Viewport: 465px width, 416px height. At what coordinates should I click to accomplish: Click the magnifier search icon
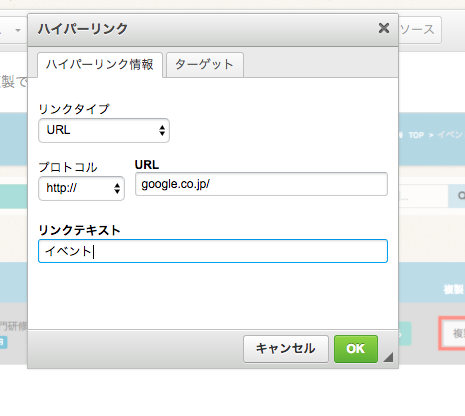(x=461, y=196)
